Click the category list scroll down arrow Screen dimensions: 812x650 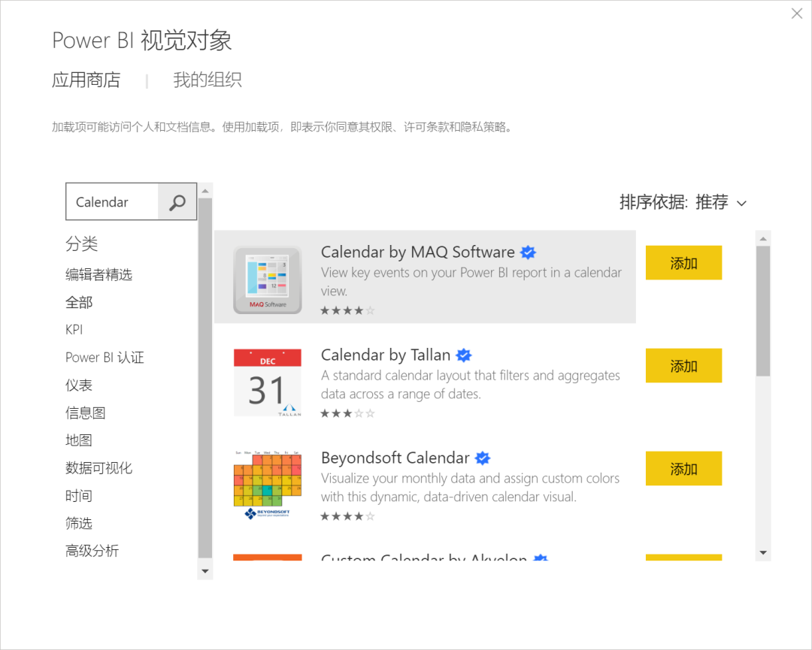point(205,571)
